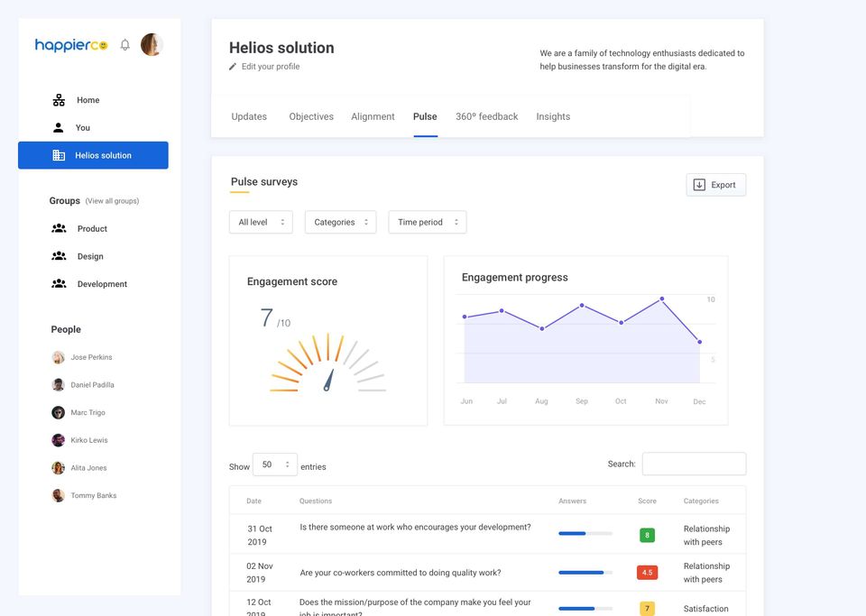Image resolution: width=866 pixels, height=616 pixels.
Task: Sort by the Answers column header
Action: coord(572,501)
